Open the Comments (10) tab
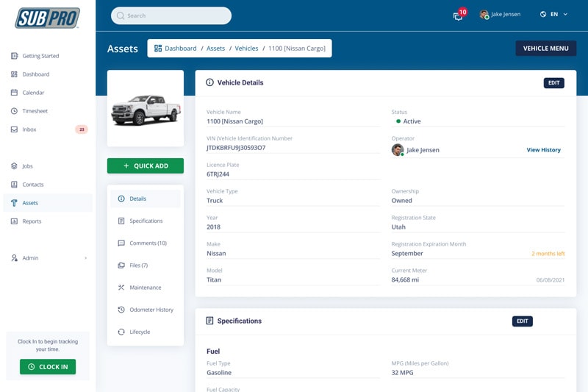The width and height of the screenshot is (588, 392). pos(148,243)
